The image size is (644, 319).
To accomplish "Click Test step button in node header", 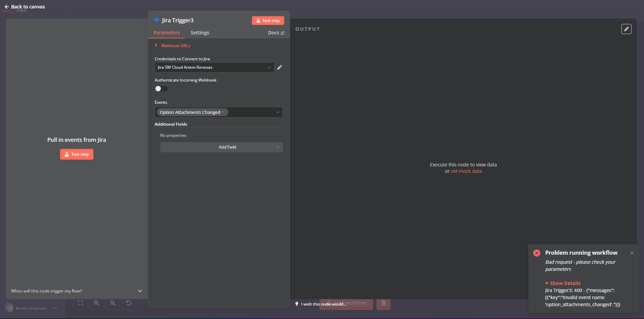I will (268, 20).
